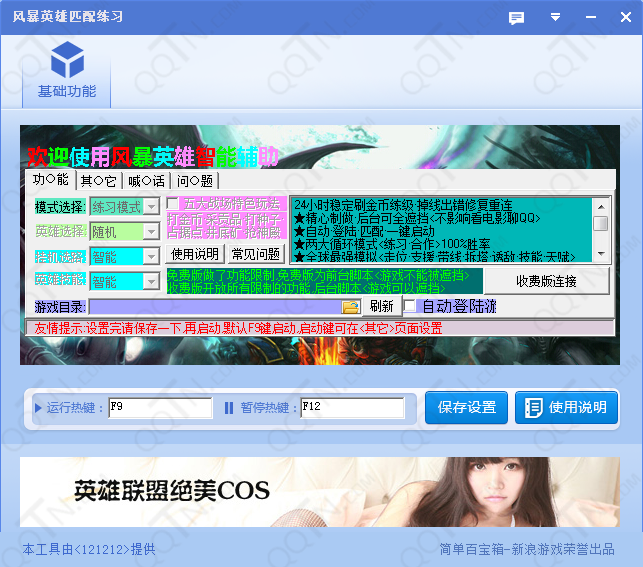This screenshot has height=567, width=643.
Task: Click the 保存设置 button
Action: [x=467, y=407]
